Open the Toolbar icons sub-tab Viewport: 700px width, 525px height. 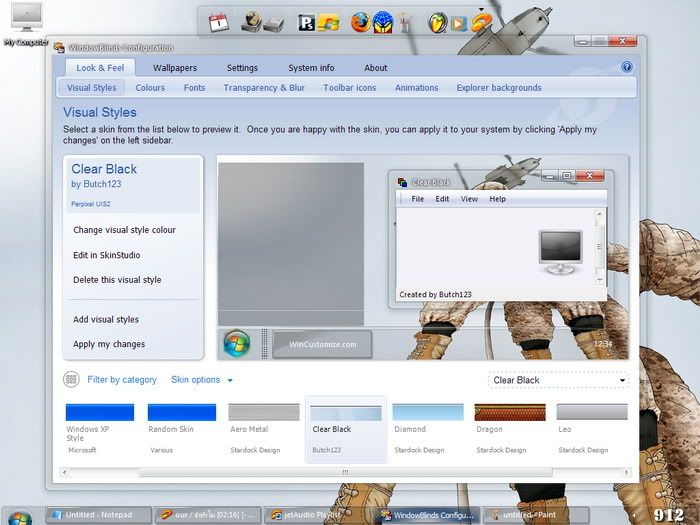[350, 88]
